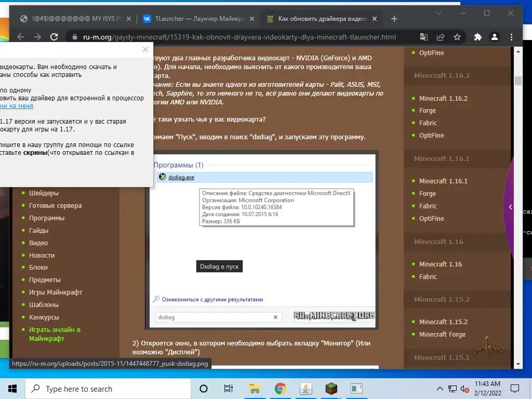Viewport: 532px width, 399px height.
Task: Open the dxdiag screenshot image
Action: (262, 240)
